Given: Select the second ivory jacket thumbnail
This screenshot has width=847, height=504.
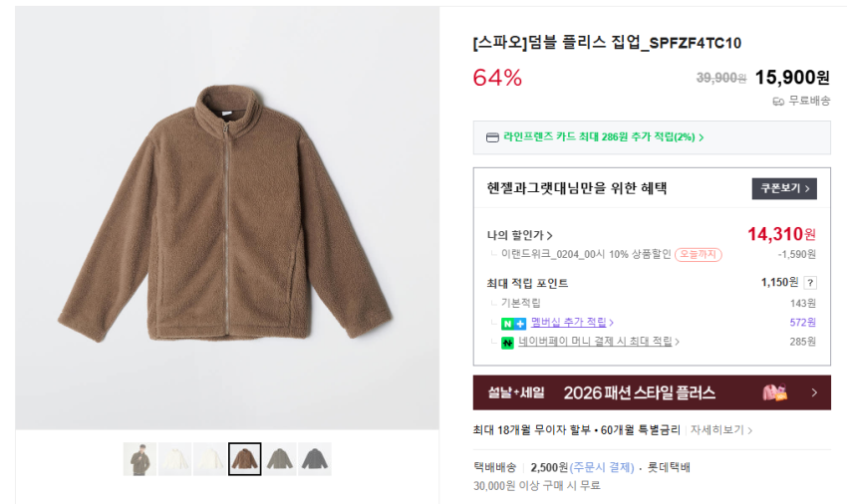Looking at the screenshot, I should click(209, 459).
